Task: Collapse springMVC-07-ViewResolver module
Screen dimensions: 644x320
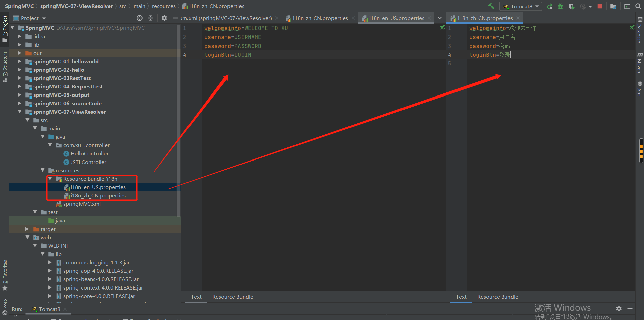Action: pos(20,112)
